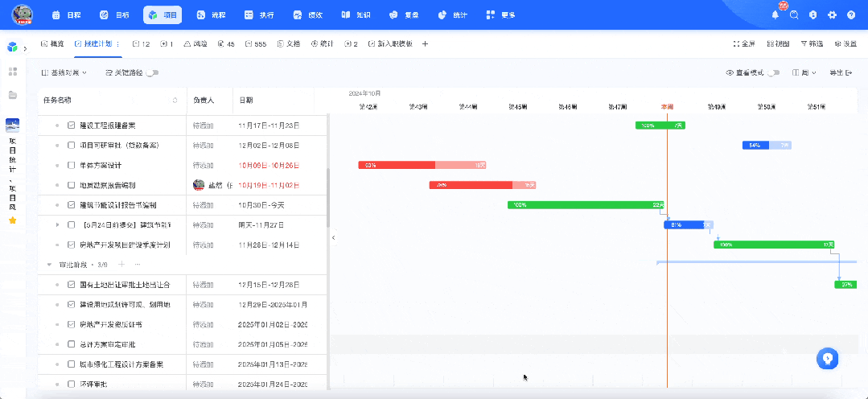Expand the sidebar with the small arrow
868x399 pixels.
26,49
